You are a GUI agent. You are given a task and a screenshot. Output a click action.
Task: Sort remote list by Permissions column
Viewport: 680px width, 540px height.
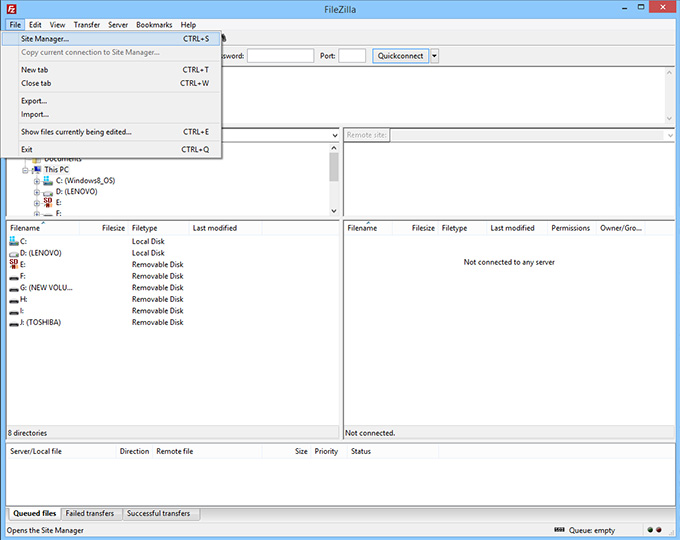(571, 228)
